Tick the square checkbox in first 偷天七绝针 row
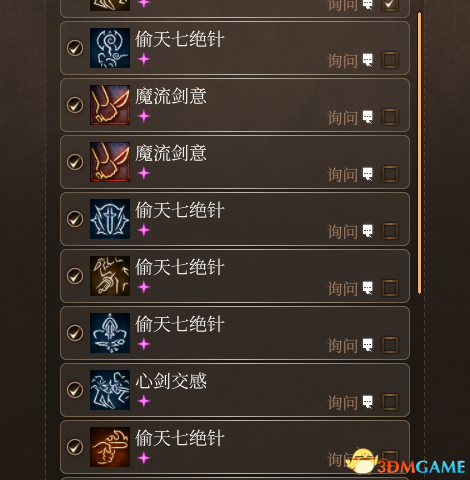Image resolution: width=470 pixels, height=480 pixels. (390, 60)
